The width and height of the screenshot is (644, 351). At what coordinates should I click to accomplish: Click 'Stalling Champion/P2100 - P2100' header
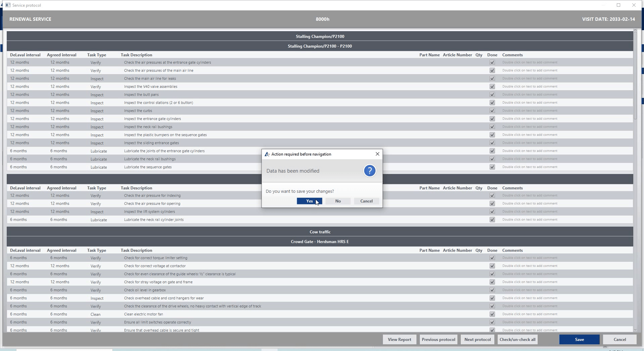(320, 46)
